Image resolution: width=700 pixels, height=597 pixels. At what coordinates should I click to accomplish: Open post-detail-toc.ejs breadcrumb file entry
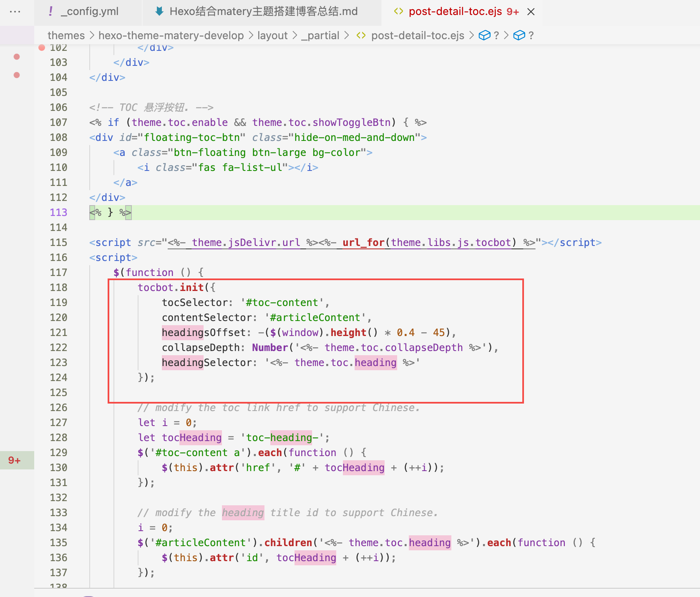(x=418, y=35)
